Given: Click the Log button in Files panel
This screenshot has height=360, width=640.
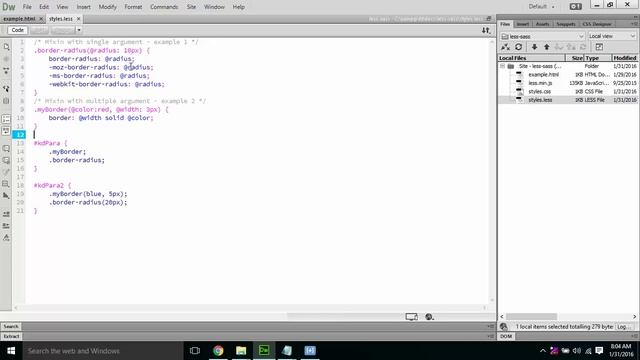Looking at the screenshot, I should click(624, 327).
